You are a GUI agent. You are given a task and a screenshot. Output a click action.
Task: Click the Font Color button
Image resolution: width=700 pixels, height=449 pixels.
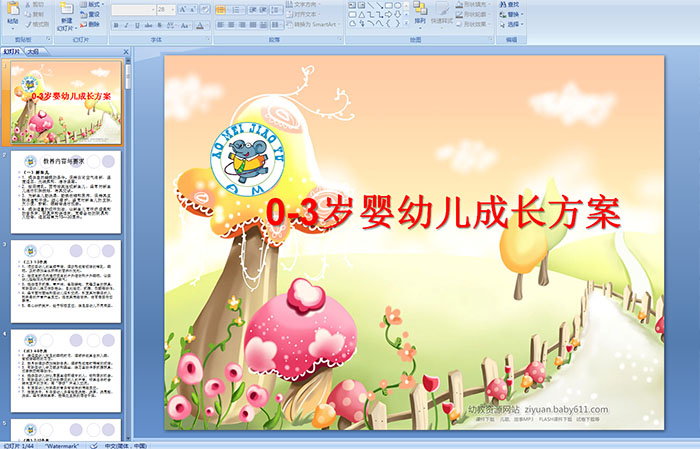point(200,25)
